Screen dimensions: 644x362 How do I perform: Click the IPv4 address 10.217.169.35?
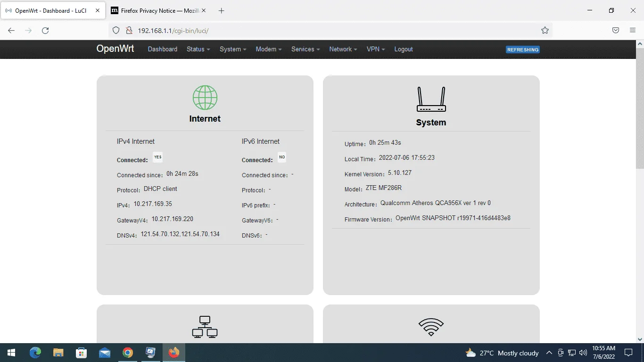click(153, 204)
